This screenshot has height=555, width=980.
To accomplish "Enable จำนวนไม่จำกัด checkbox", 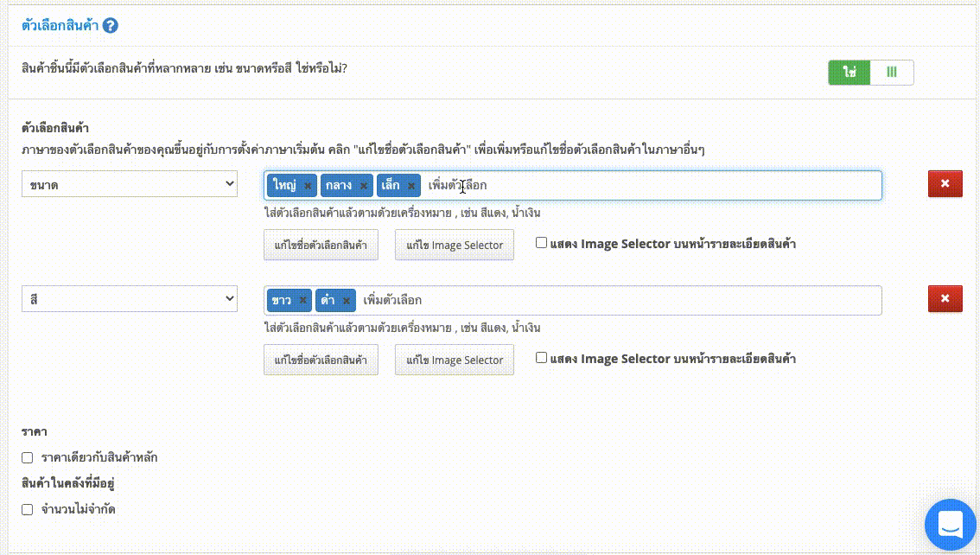I will pyautogui.click(x=28, y=509).
